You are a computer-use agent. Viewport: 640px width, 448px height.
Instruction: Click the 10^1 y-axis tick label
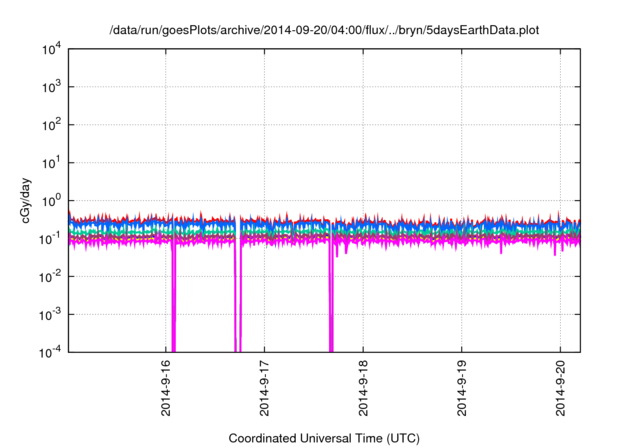click(51, 163)
